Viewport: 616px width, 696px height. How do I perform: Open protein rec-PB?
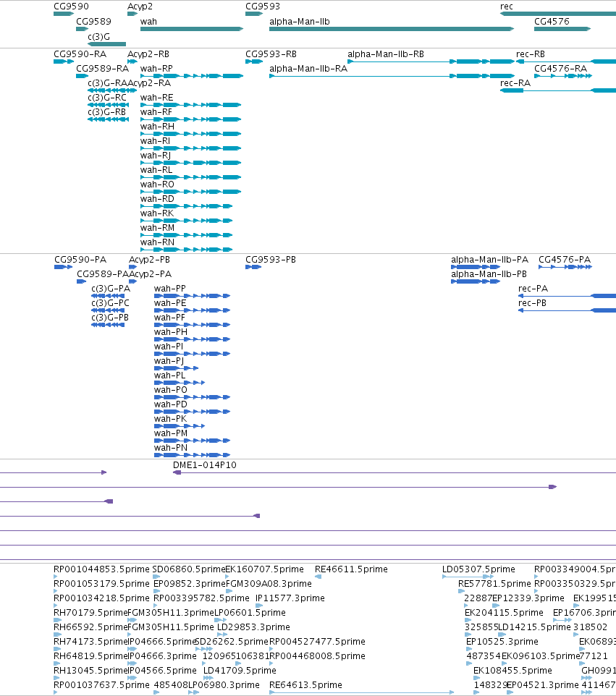click(533, 303)
